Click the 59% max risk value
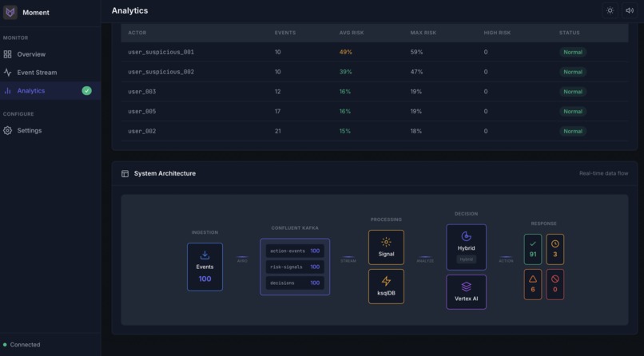Screen dimensions: 644x356 pyautogui.click(x=416, y=52)
